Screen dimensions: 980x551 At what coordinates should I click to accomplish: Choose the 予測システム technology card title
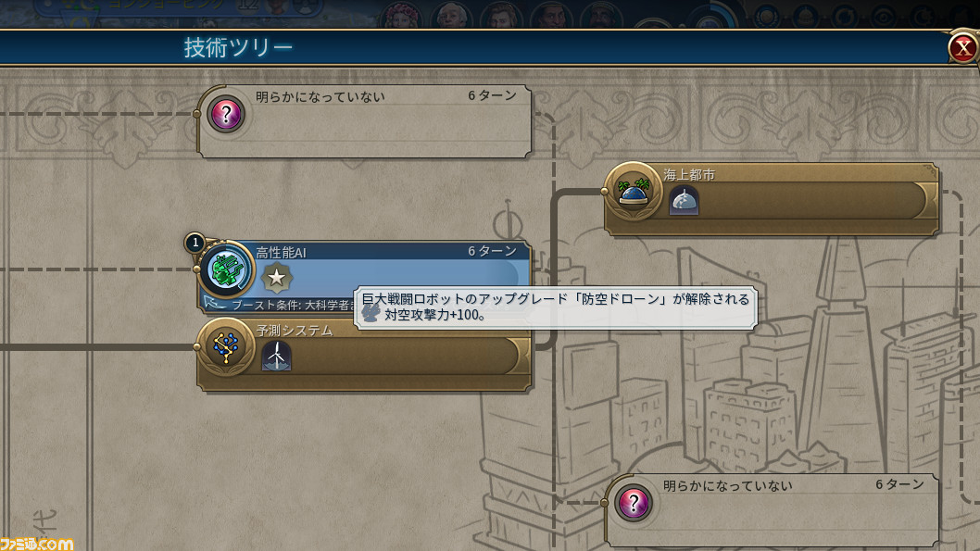pos(295,331)
